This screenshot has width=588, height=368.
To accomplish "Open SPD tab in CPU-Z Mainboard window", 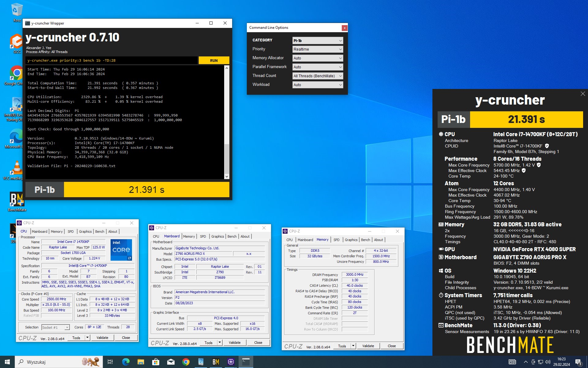I will pos(203,236).
